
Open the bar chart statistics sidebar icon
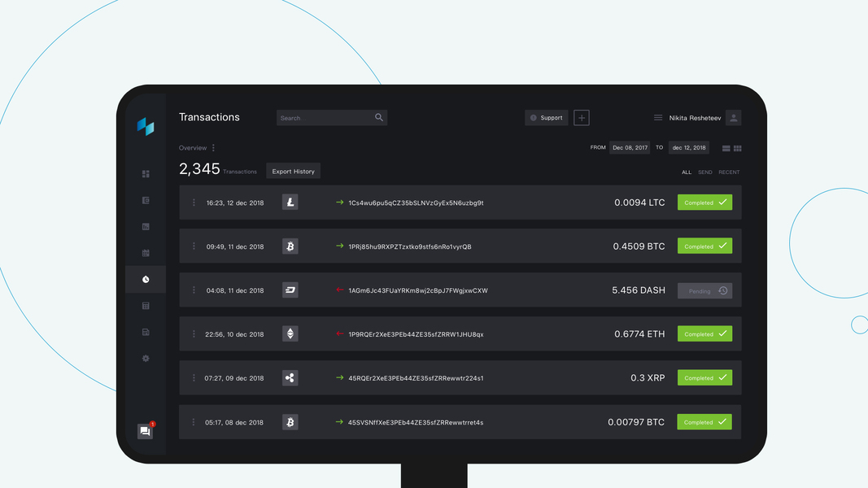(x=146, y=227)
